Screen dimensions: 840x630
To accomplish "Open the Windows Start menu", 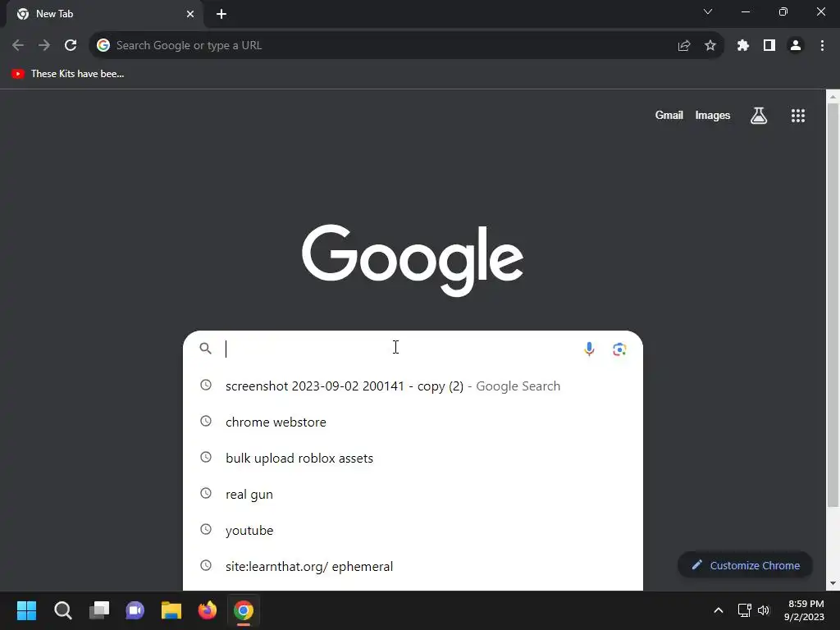I will [x=26, y=610].
